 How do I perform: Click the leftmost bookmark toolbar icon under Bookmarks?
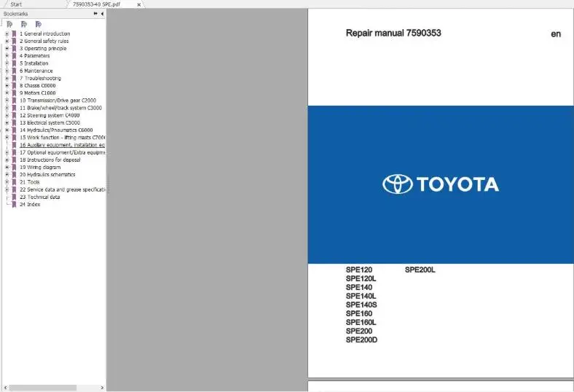coord(10,24)
